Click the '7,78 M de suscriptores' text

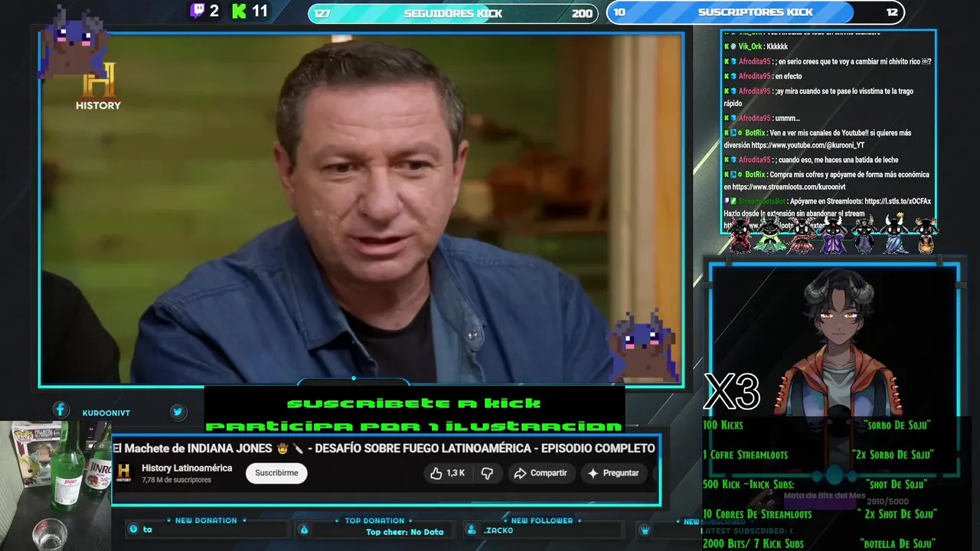tap(176, 480)
